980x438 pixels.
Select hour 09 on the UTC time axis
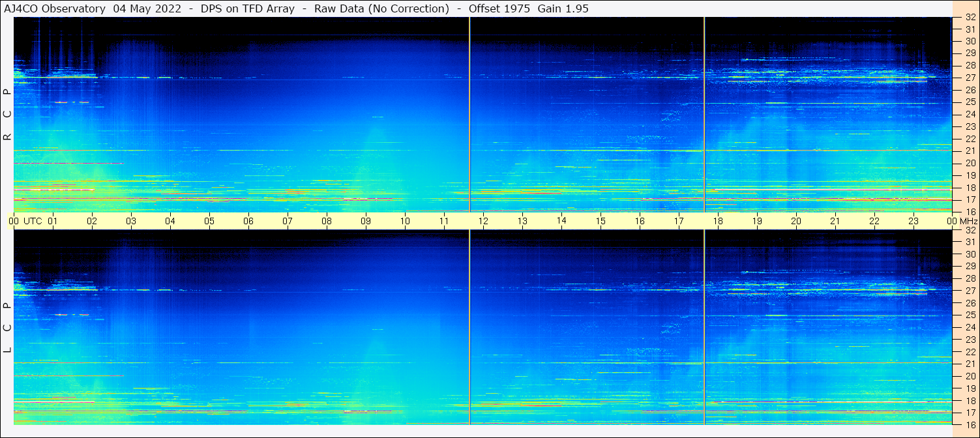tap(366, 221)
